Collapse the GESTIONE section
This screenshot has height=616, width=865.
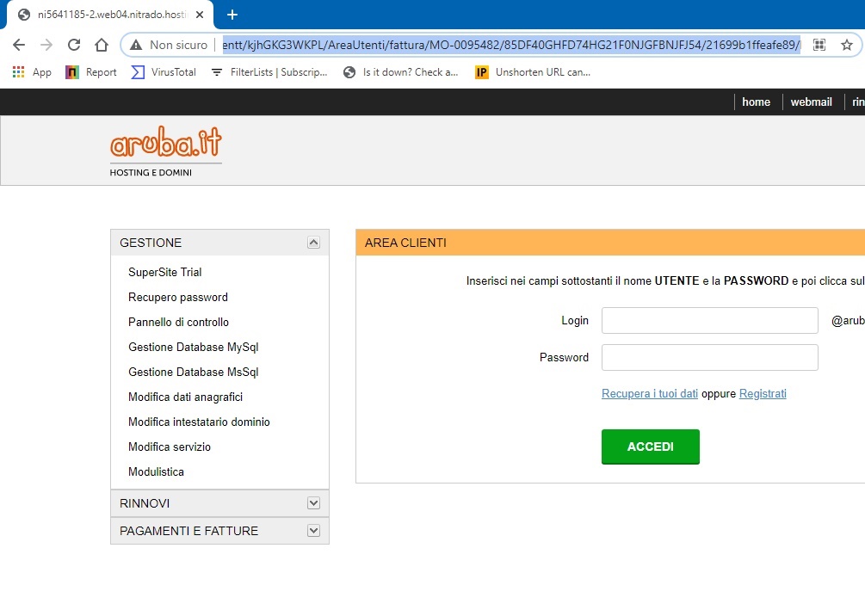click(313, 243)
